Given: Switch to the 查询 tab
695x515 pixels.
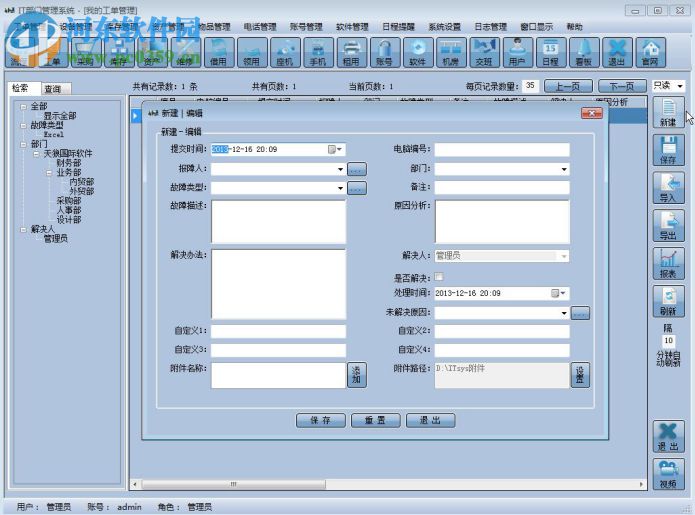Looking at the screenshot, I should pyautogui.click(x=55, y=89).
